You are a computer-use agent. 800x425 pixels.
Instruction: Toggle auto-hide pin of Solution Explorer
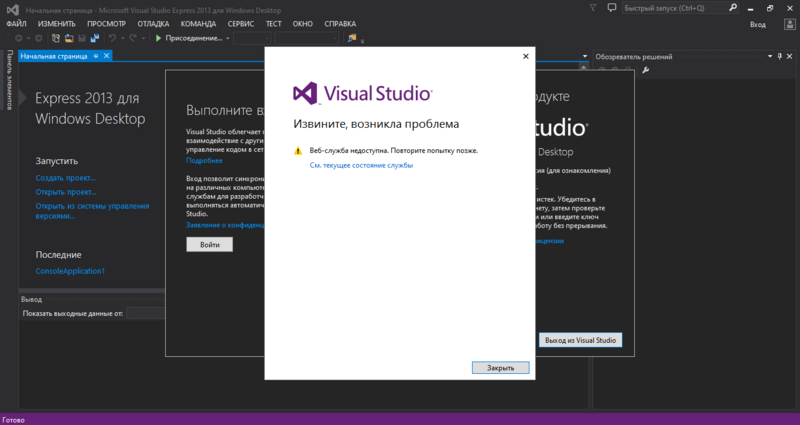click(780, 56)
